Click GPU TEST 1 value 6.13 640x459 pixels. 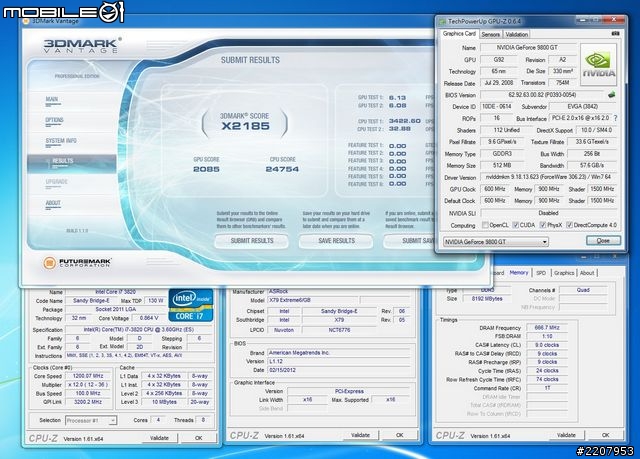[x=397, y=98]
